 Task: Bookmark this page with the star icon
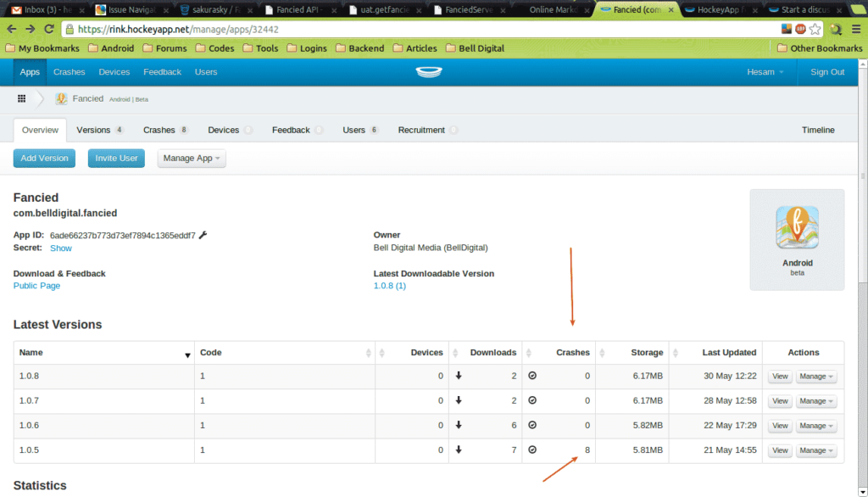(x=815, y=29)
